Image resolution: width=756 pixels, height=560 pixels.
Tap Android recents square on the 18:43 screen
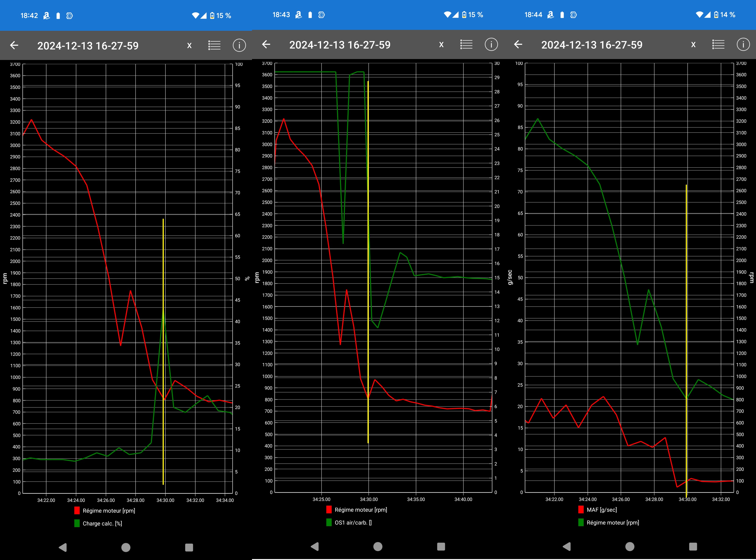[x=441, y=546]
